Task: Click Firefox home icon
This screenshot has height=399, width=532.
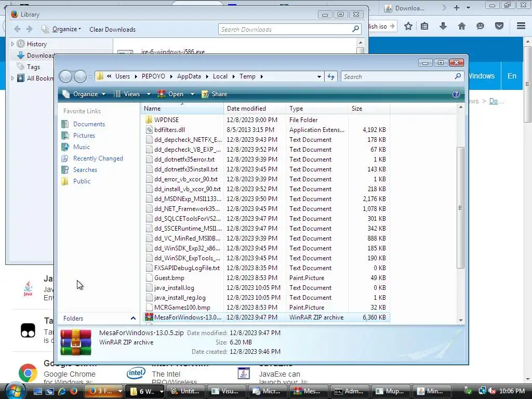Action: click(x=462, y=26)
